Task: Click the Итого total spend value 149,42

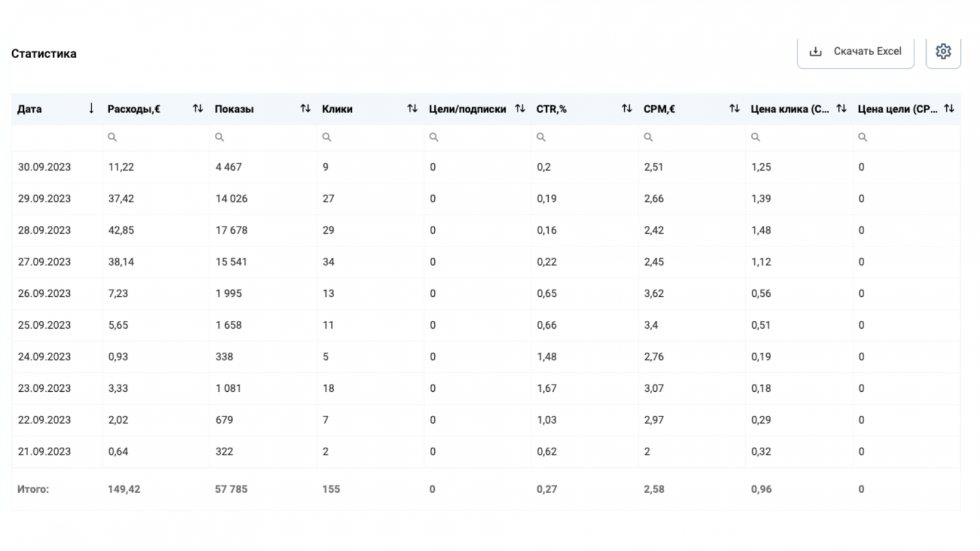Action: click(124, 489)
